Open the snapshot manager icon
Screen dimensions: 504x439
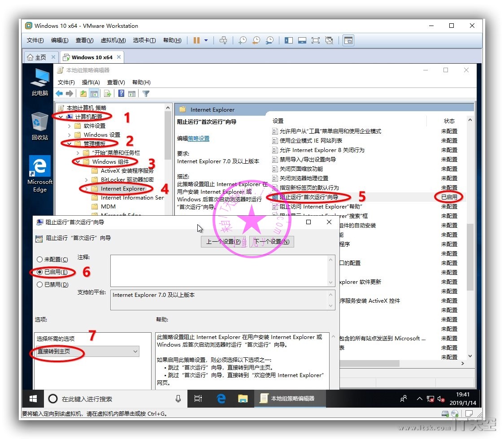(x=269, y=40)
